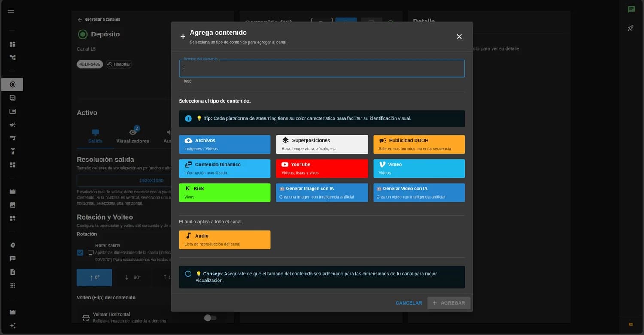Click the AGREGAR button
This screenshot has width=644, height=335.
pos(449,303)
